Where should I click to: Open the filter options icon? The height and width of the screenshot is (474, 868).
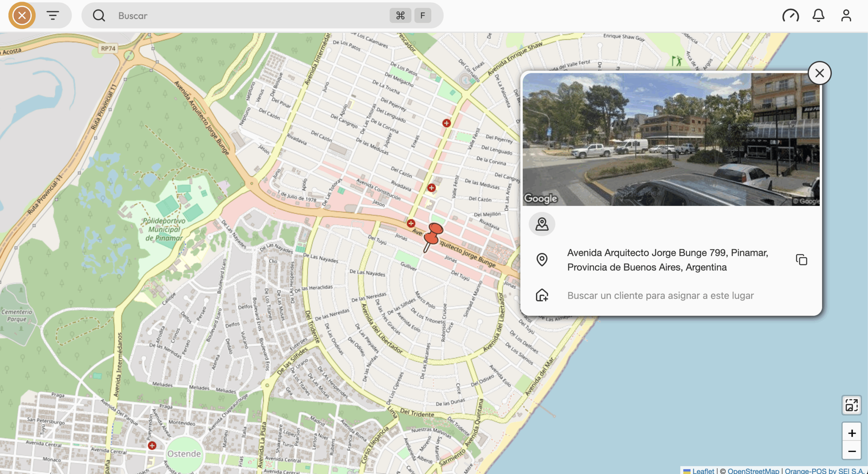(x=53, y=15)
